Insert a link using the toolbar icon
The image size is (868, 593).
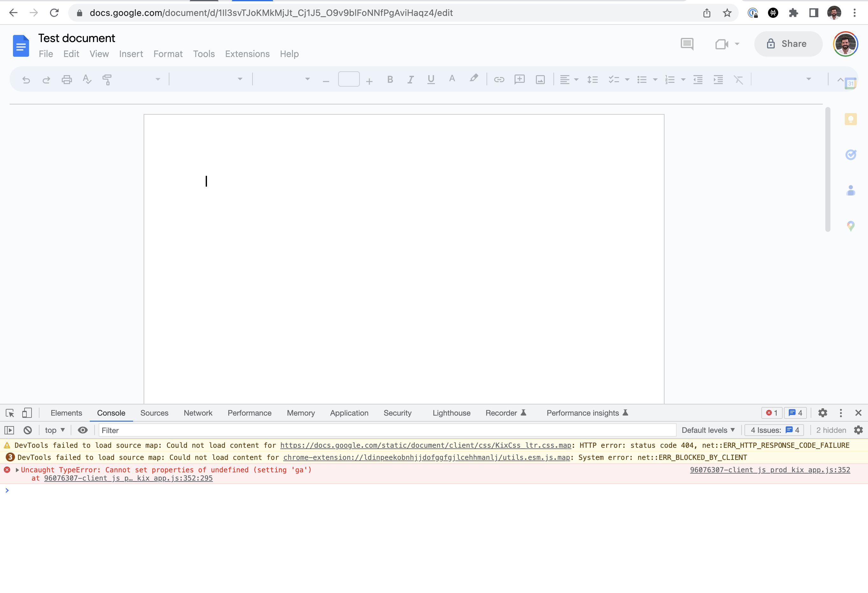[x=499, y=79]
